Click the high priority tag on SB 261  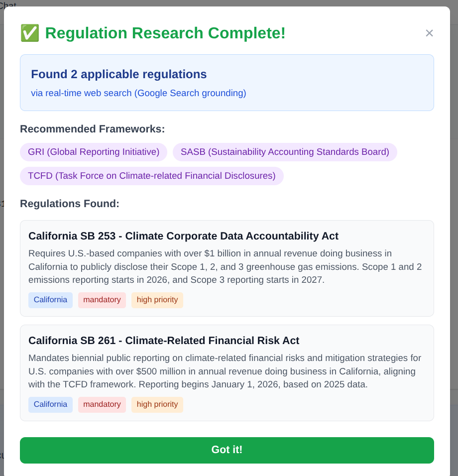[157, 404]
